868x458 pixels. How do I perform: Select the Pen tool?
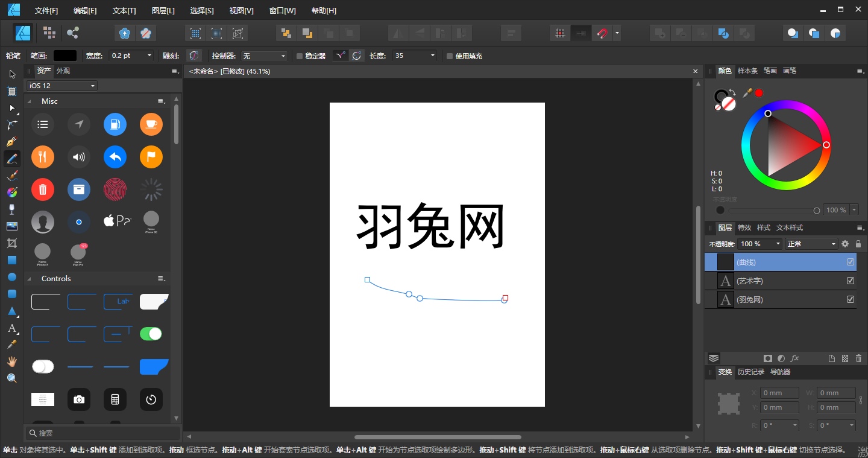[12, 142]
